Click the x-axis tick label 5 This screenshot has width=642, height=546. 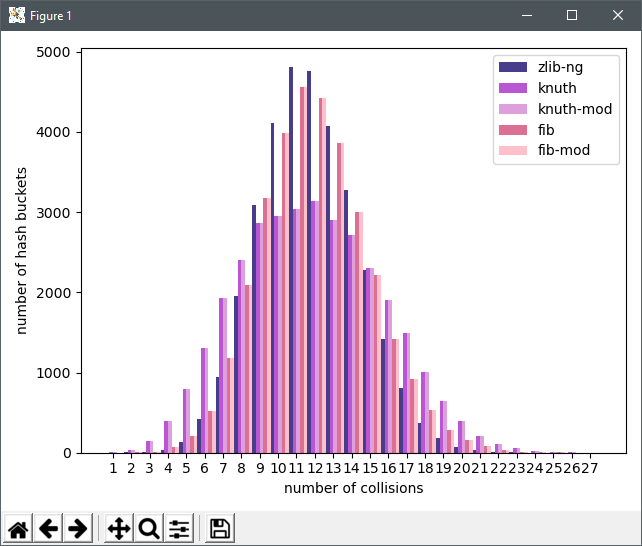(x=186, y=468)
